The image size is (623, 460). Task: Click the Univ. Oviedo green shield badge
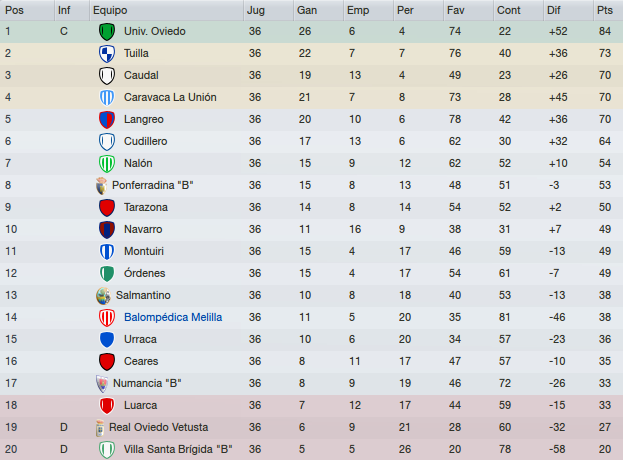106,32
